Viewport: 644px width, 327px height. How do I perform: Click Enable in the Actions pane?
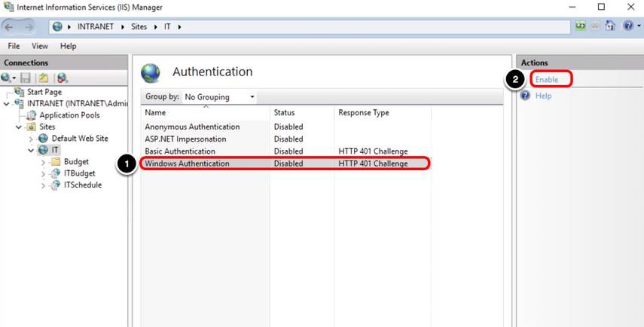click(547, 79)
